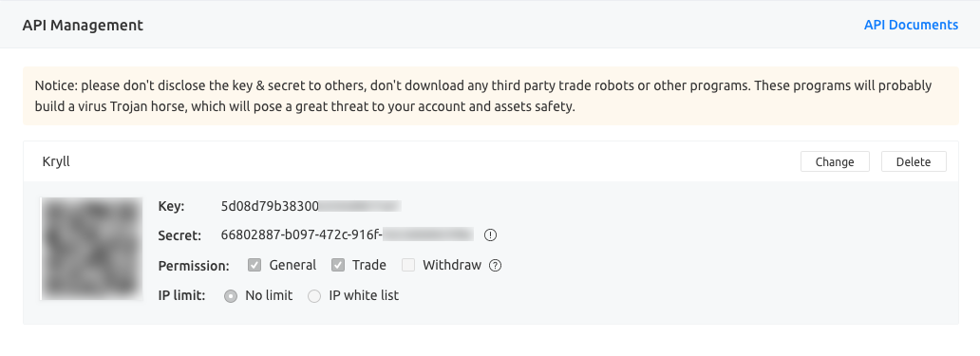Enable the Withdraw permission checkbox

(408, 265)
